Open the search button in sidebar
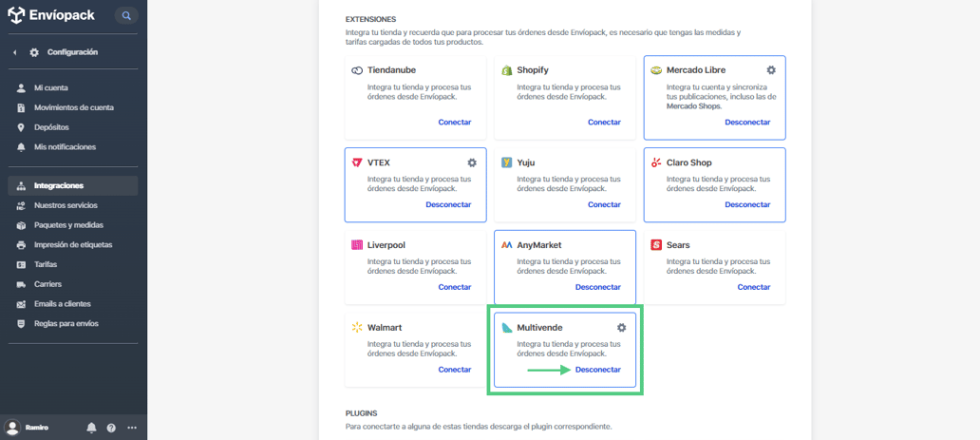 point(126,15)
